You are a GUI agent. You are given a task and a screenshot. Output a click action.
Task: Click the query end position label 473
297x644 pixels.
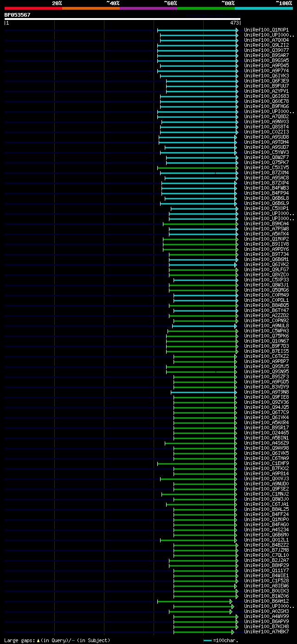(234, 23)
